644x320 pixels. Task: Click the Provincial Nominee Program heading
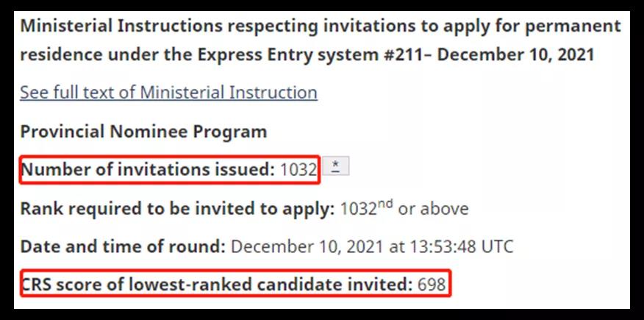click(144, 132)
